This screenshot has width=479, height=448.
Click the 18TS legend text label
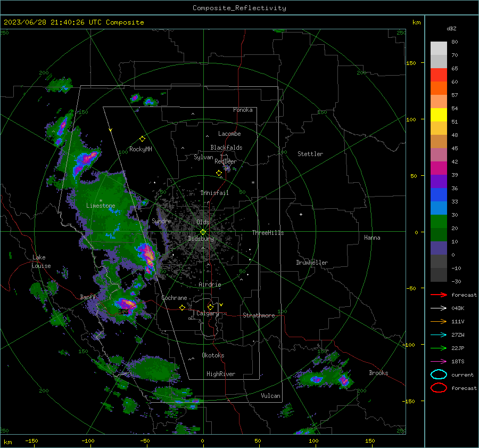[x=458, y=362]
